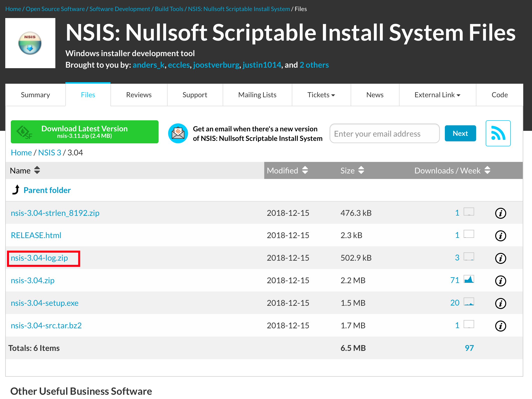532x399 pixels.
Task: Open the nsis-3.04-log.zip file link
Action: point(39,258)
